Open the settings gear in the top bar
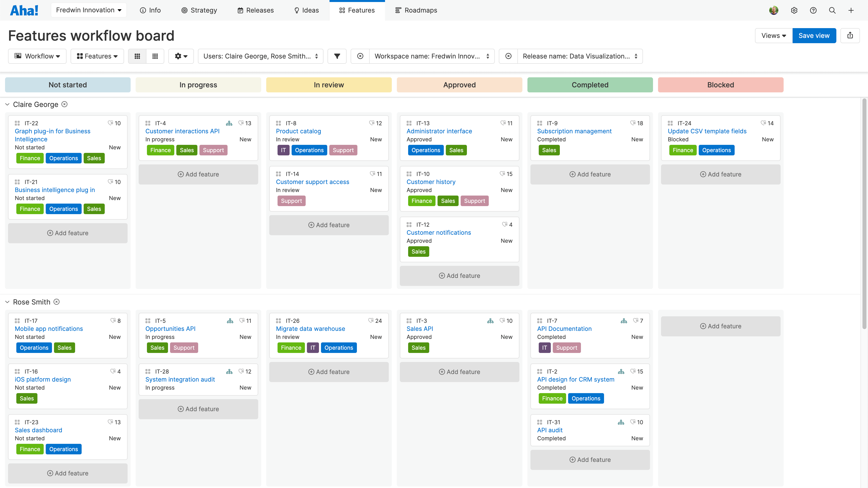Screen dimensions: 868x488 (794, 10)
